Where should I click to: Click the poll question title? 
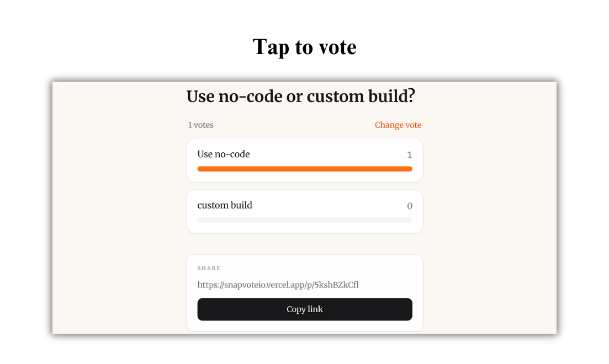(x=300, y=96)
